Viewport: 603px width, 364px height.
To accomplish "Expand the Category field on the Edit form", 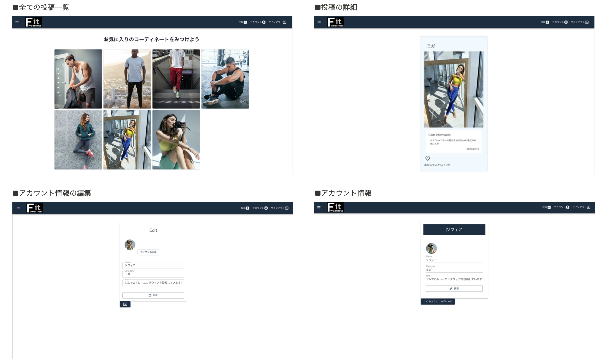I will [153, 274].
